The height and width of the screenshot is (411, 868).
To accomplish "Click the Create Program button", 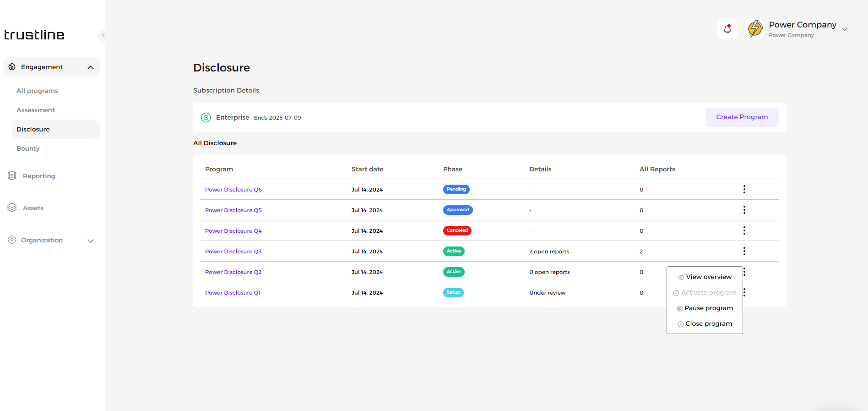I will click(x=742, y=117).
